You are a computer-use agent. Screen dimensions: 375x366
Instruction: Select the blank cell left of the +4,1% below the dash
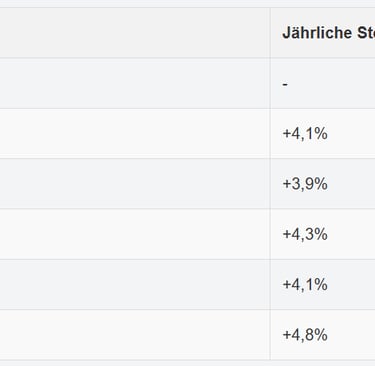tap(135, 134)
